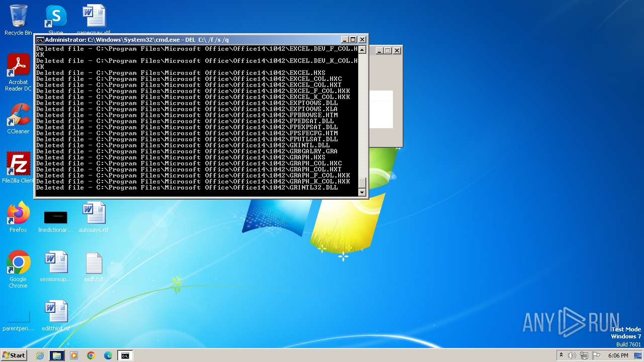Open the cmd.exe system menu icon
Image resolution: width=644 pixels, height=362 pixels.
[x=40, y=40]
